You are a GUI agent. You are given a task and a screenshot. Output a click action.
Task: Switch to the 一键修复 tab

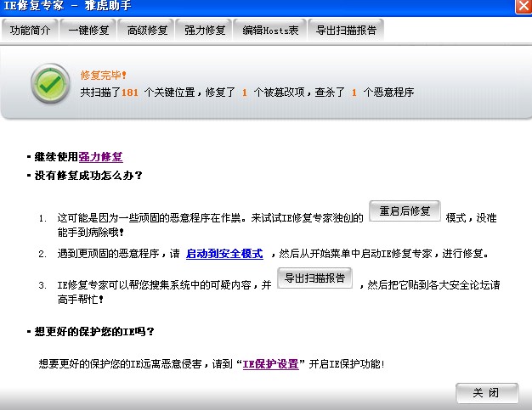[88, 31]
